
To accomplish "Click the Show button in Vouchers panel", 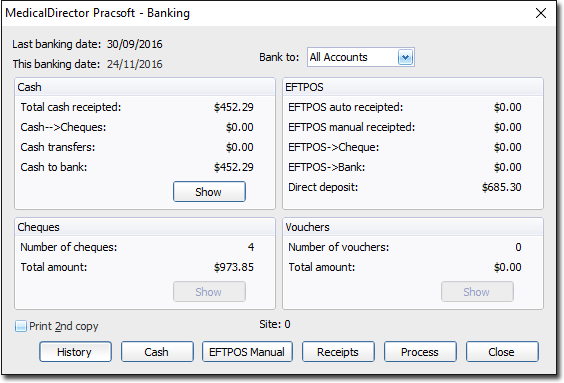I will coord(477,292).
